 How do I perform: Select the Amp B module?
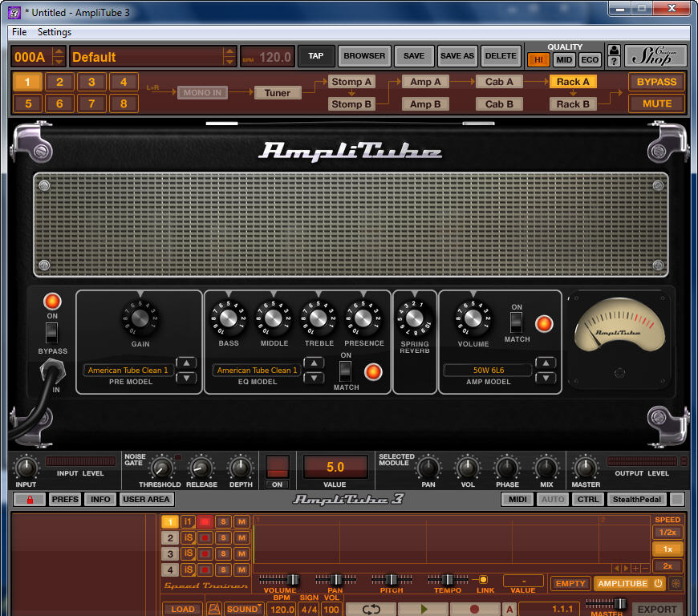(425, 104)
